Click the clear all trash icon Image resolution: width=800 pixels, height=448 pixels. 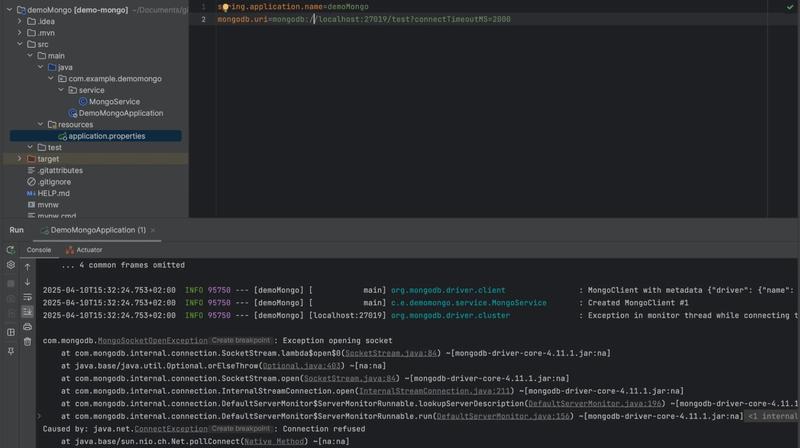[x=27, y=341]
